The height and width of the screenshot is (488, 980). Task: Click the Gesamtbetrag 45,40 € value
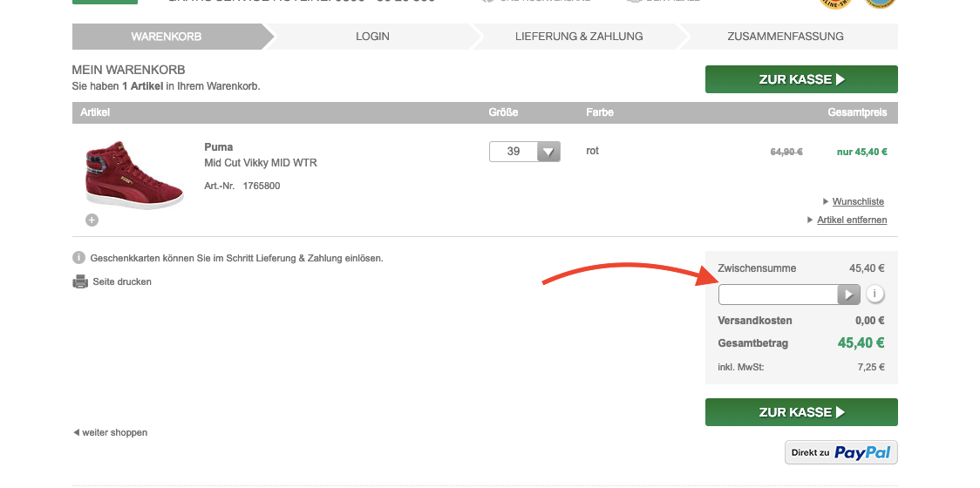(861, 343)
